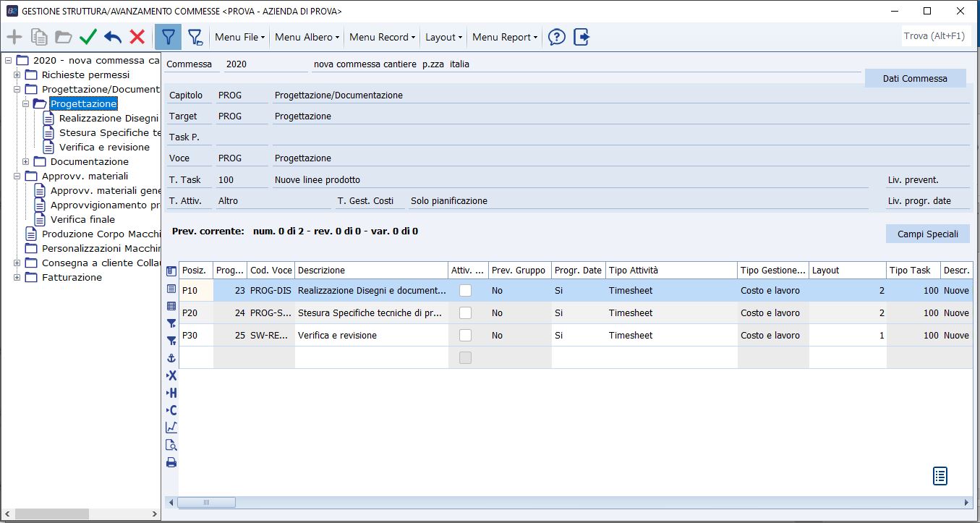Viewport: 980px width, 523px height.
Task: Enable the Attiv. checkbox in row P30
Action: point(466,335)
